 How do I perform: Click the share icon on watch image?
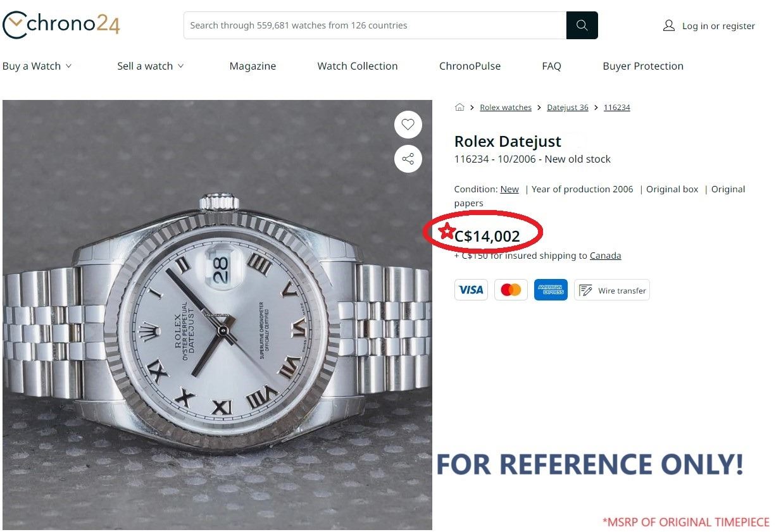coord(408,159)
